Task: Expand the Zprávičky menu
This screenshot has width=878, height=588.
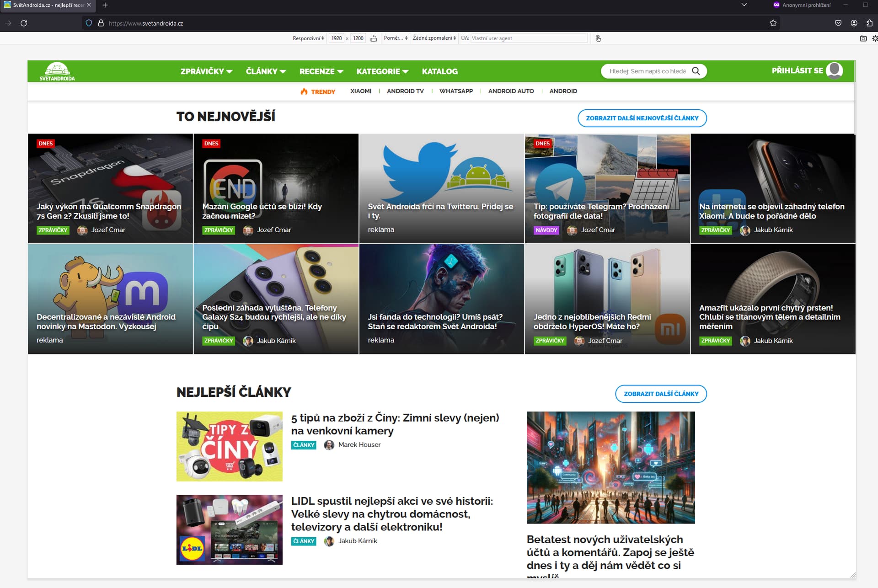Action: click(206, 71)
